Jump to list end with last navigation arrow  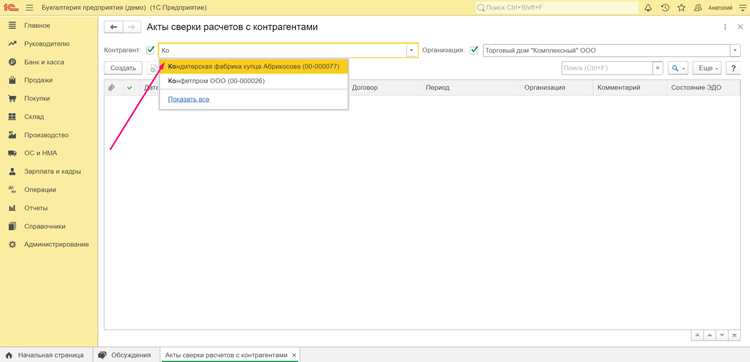[735, 335]
